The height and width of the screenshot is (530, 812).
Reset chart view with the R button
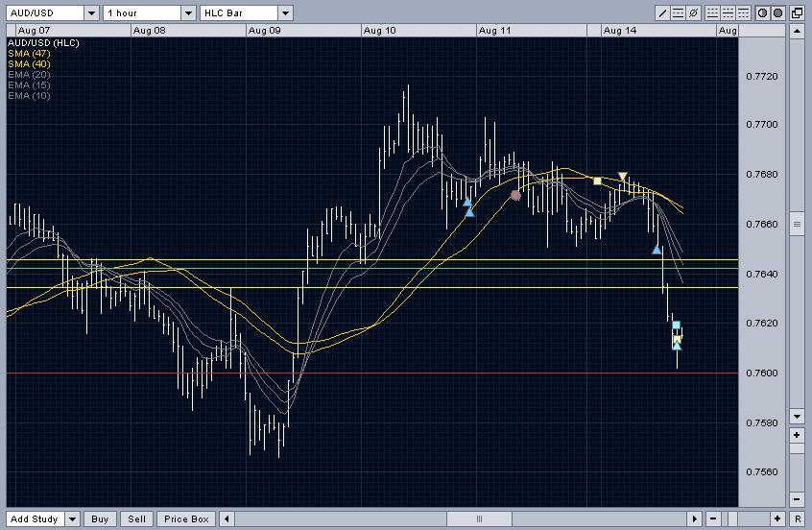pyautogui.click(x=797, y=518)
